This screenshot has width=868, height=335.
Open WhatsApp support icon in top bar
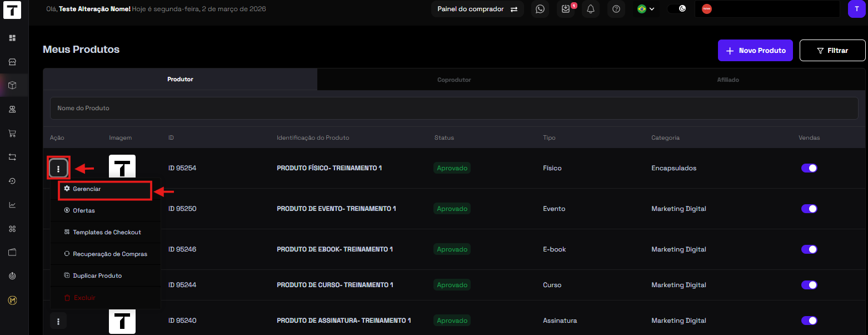tap(540, 9)
